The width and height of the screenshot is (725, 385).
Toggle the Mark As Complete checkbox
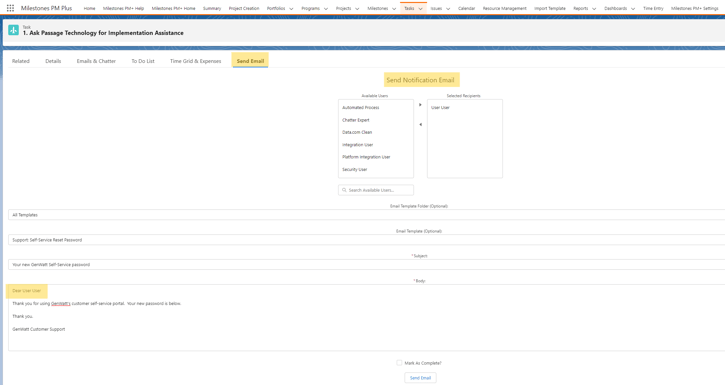pos(399,363)
